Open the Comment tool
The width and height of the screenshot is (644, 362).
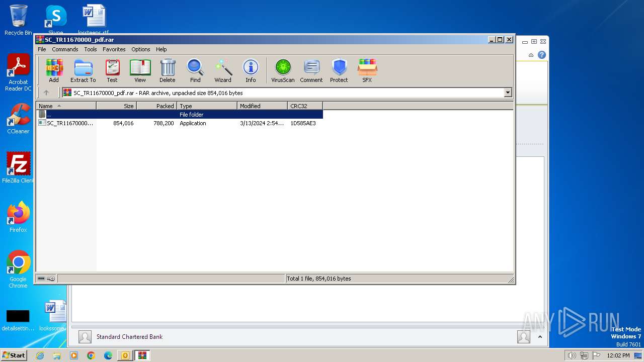[311, 71]
